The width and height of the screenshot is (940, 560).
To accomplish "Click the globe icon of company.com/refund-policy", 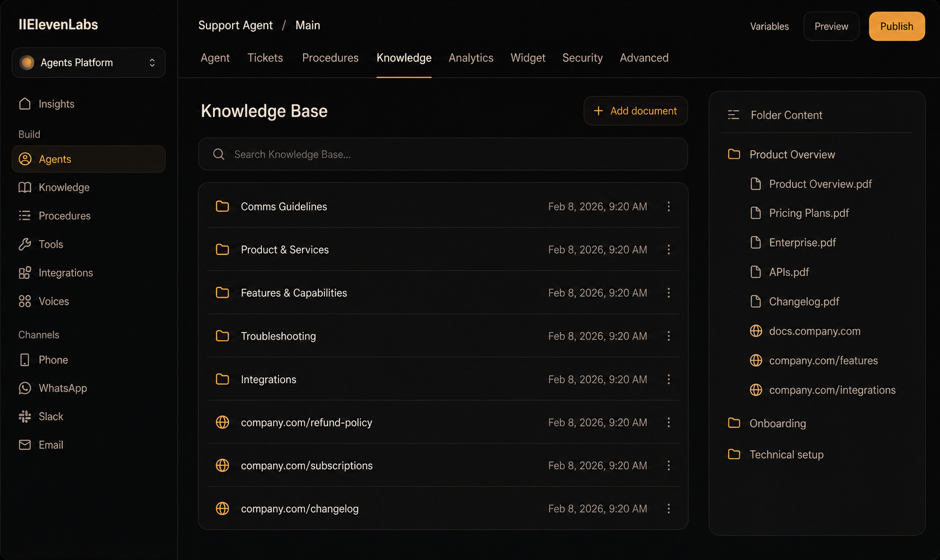I will click(222, 422).
